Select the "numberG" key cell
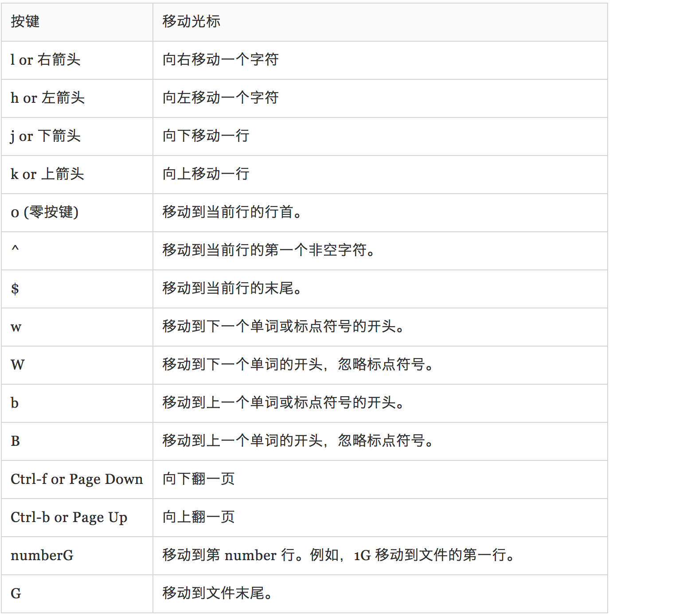Viewport: 695px width, 616px height. pyautogui.click(x=42, y=555)
